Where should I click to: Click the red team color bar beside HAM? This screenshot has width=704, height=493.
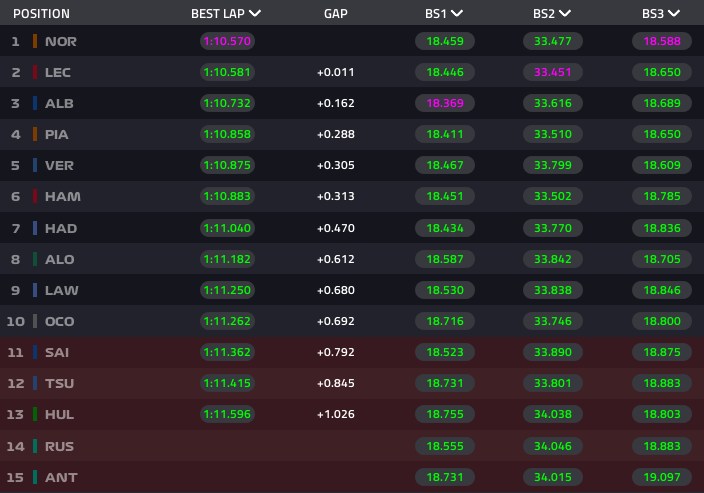click(x=35, y=196)
